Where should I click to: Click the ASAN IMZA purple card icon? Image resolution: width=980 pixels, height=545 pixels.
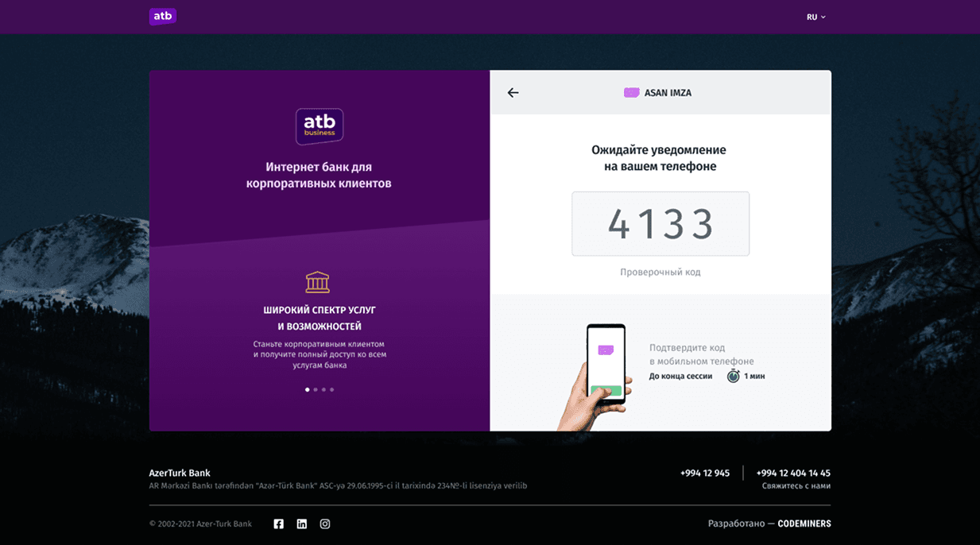point(631,93)
